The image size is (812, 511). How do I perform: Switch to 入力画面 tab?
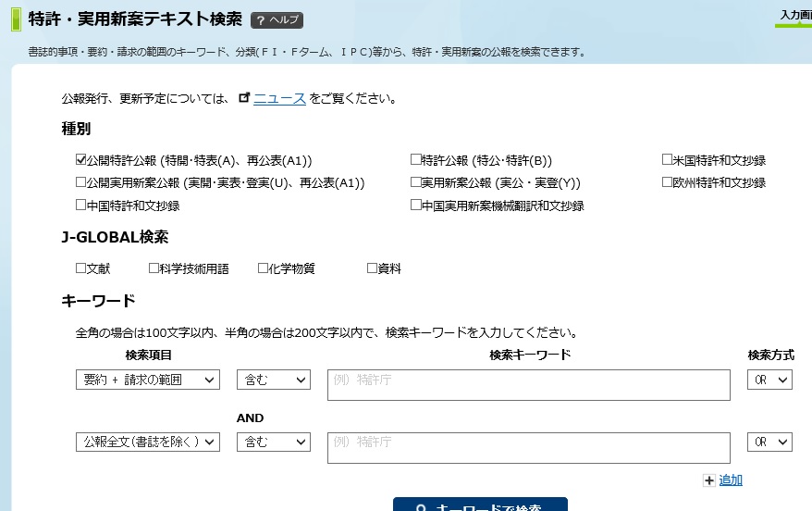795,16
